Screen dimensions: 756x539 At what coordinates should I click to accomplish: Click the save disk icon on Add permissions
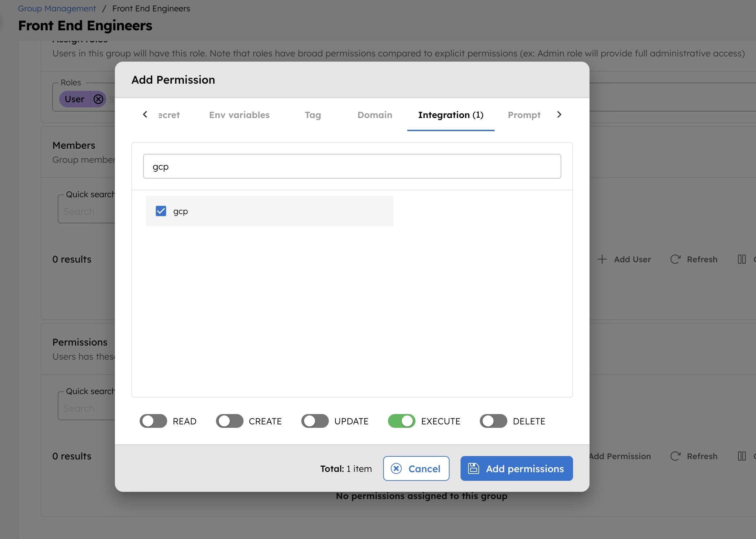click(x=474, y=468)
